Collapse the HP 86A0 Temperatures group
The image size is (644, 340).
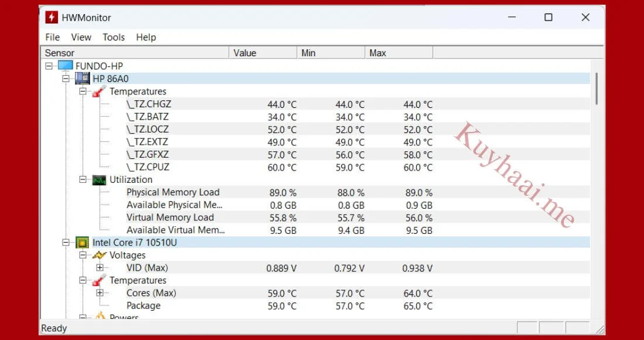[83, 91]
